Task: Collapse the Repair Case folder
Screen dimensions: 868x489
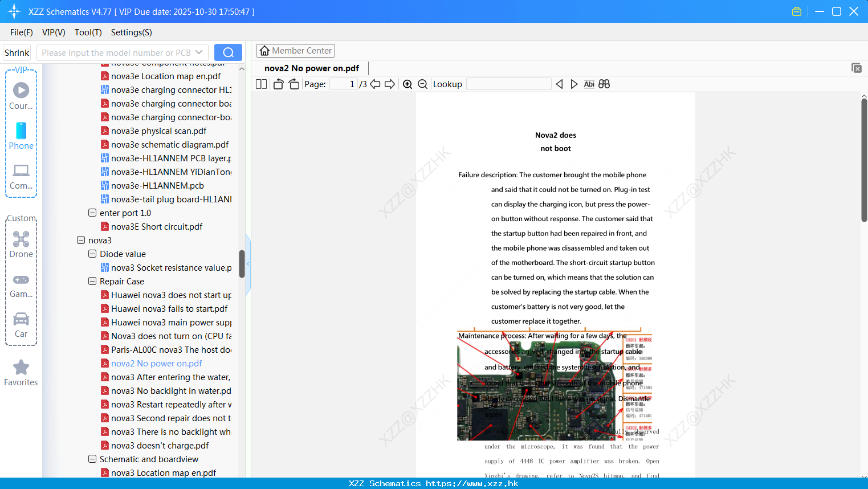Action: point(92,281)
